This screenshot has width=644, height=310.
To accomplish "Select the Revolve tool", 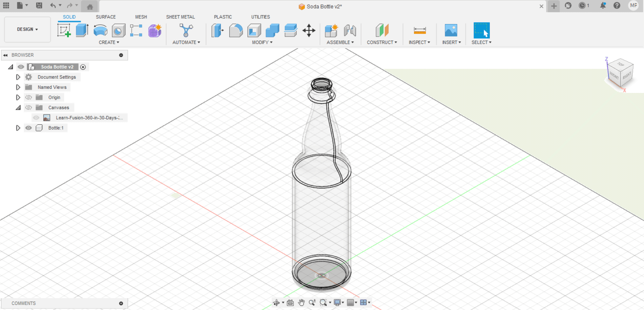I will point(100,31).
